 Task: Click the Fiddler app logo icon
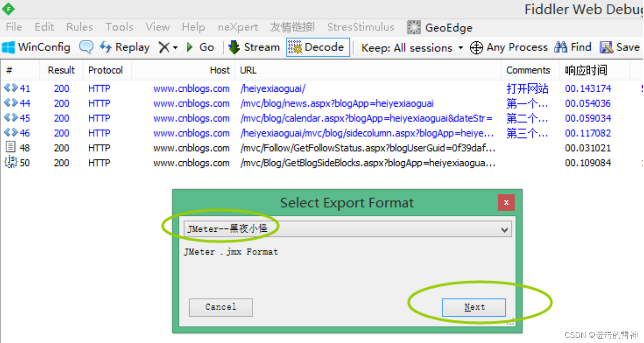pyautogui.click(x=9, y=9)
